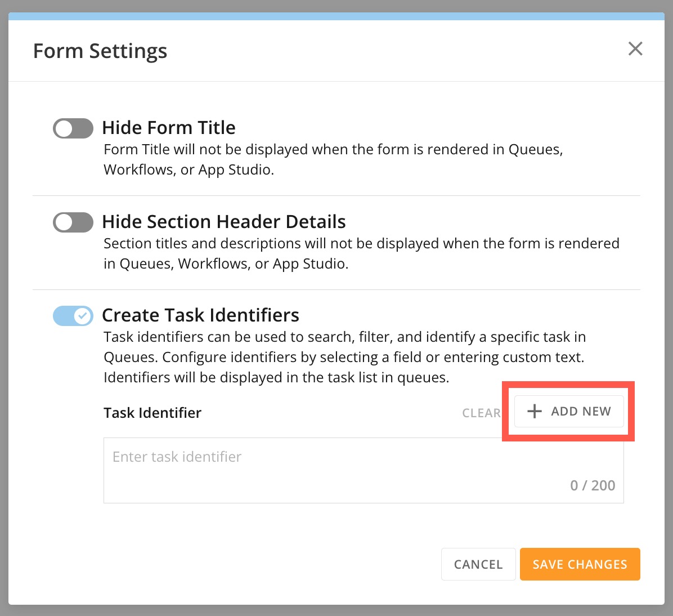
Task: Click the Create Task Identifiers heading
Action: click(x=200, y=315)
